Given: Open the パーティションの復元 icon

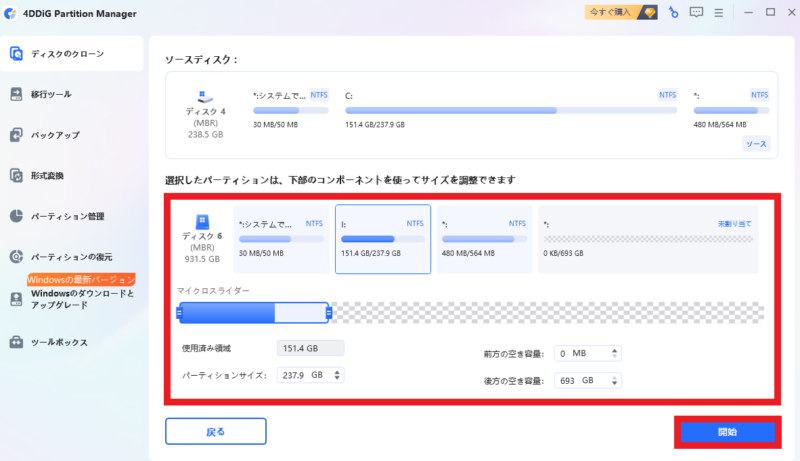Looking at the screenshot, I should pos(17,257).
